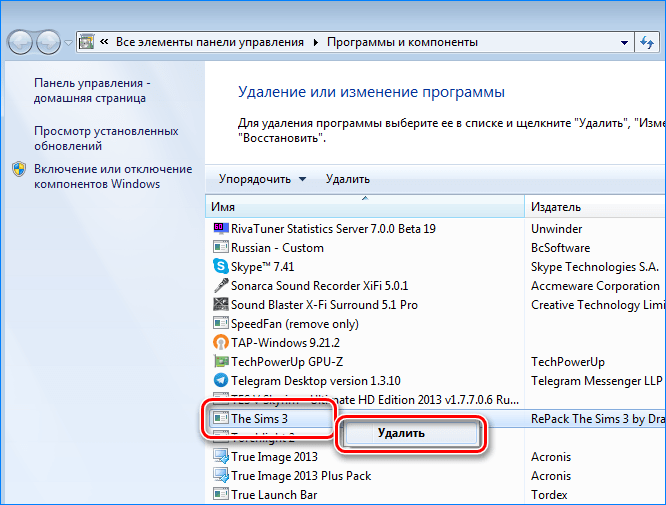Click publisher Skype Technologies S.A. cell
The image size is (666, 505).
click(595, 267)
